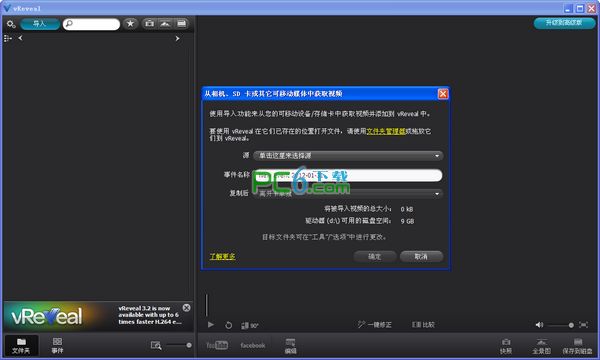Viewport: 600px width, 360px height.
Task: Adjust the volume slider
Action: tap(561, 325)
